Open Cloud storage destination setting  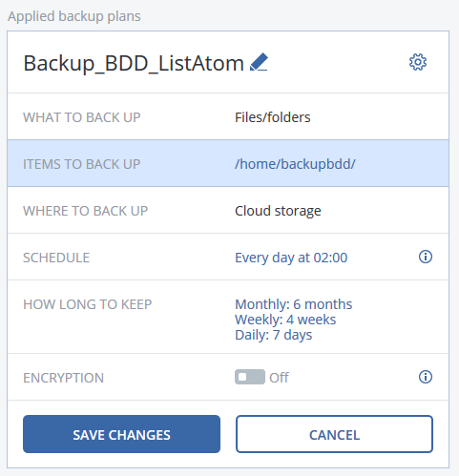278,211
